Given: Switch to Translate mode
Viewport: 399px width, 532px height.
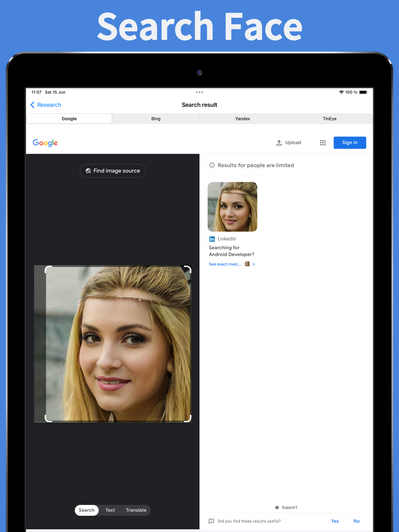Looking at the screenshot, I should [x=136, y=510].
